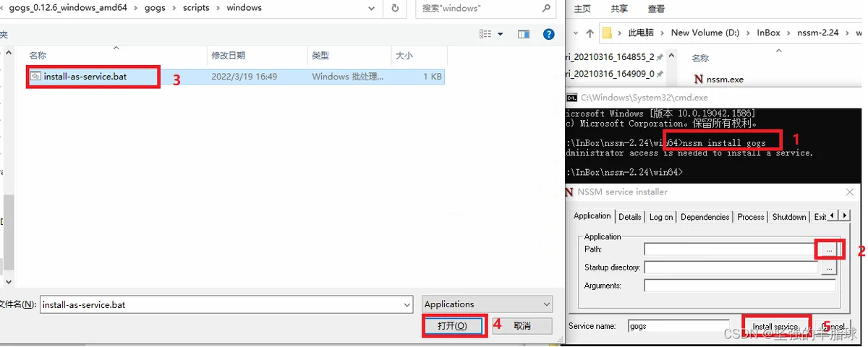Select the nssm.exe file icon
868x347 pixels.
tap(698, 79)
